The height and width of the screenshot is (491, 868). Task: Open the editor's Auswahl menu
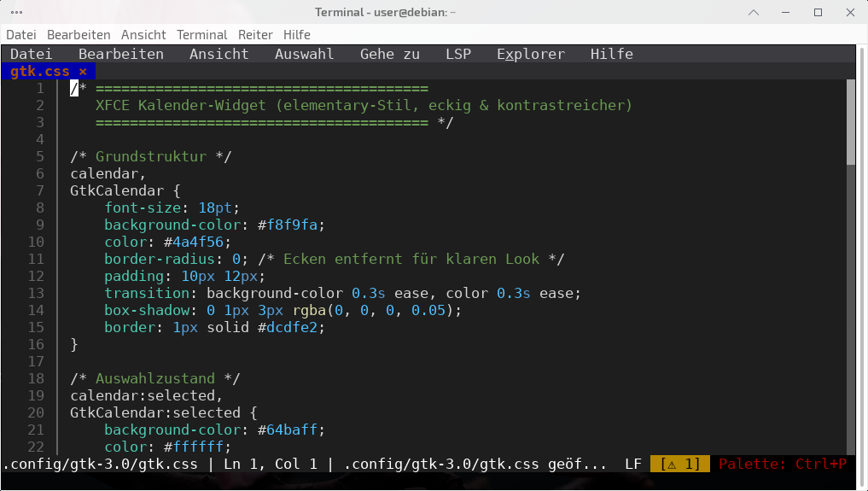[x=304, y=54]
